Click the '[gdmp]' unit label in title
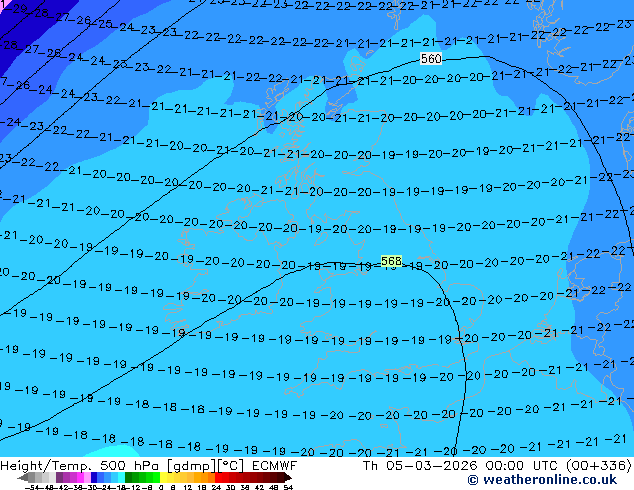The width and height of the screenshot is (634, 490). [193, 466]
